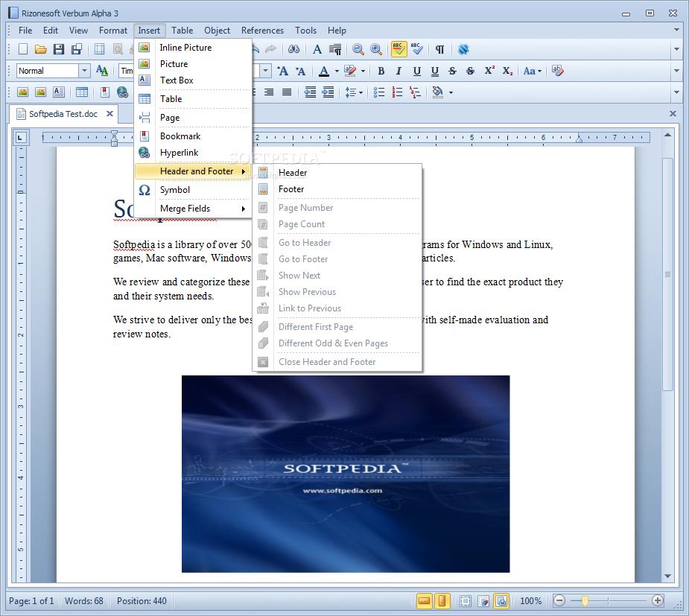Expand the Normal style combo box
Image resolution: width=689 pixels, height=616 pixels.
click(84, 70)
